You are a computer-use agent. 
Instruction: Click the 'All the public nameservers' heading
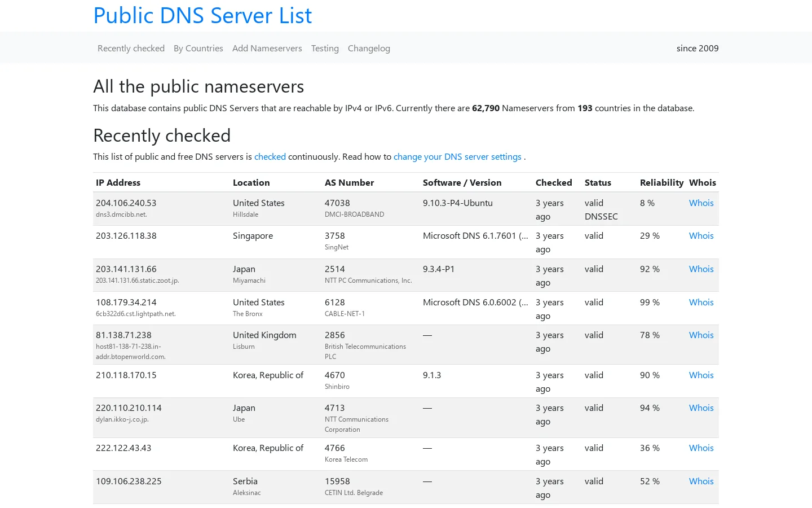coord(198,86)
